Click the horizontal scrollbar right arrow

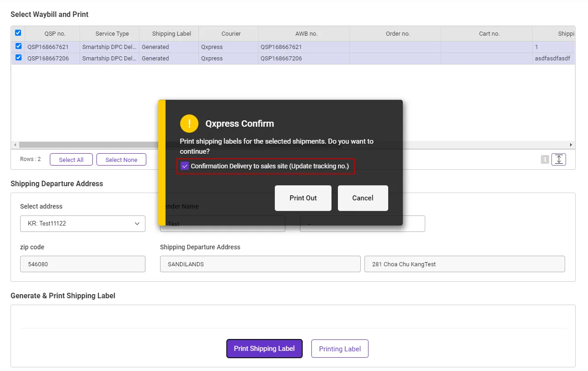[571, 145]
